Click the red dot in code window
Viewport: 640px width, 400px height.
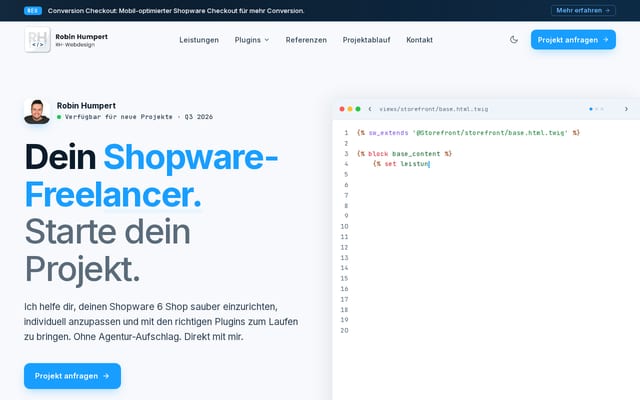(342, 109)
